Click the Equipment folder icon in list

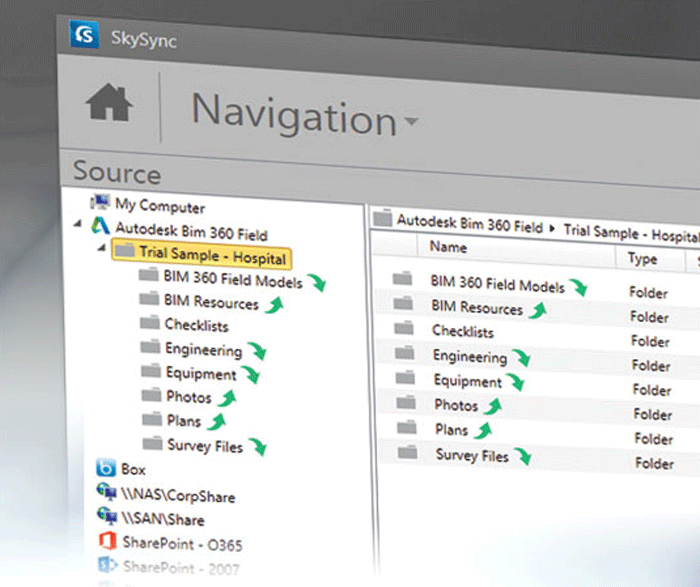pos(405,379)
